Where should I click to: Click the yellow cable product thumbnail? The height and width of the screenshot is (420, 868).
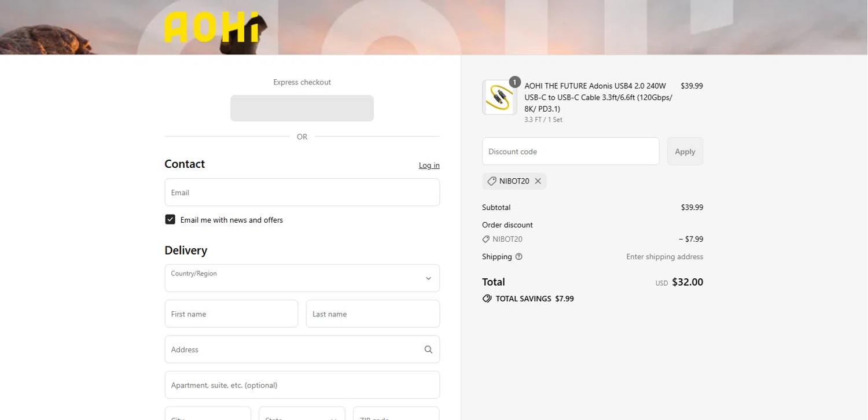[499, 97]
